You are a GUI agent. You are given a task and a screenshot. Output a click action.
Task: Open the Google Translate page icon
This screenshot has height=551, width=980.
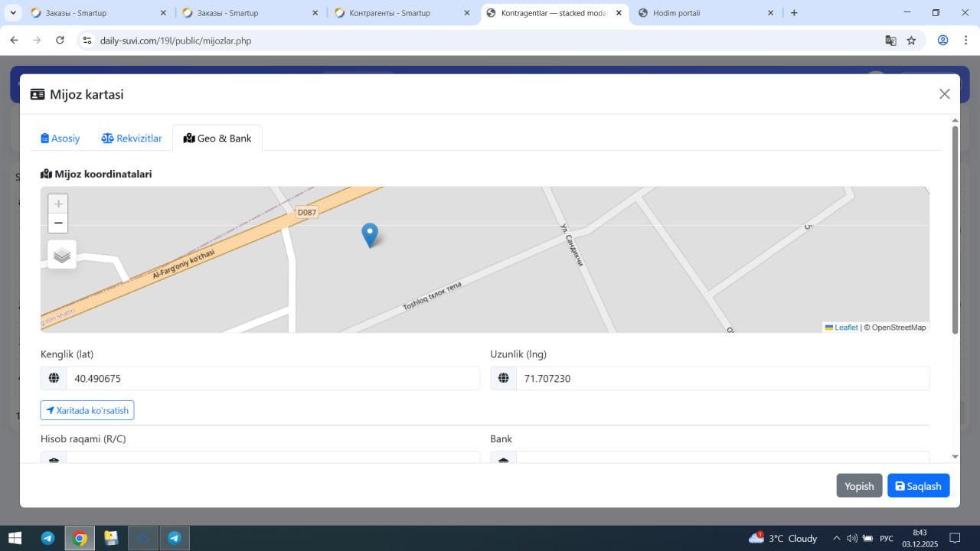point(890,41)
